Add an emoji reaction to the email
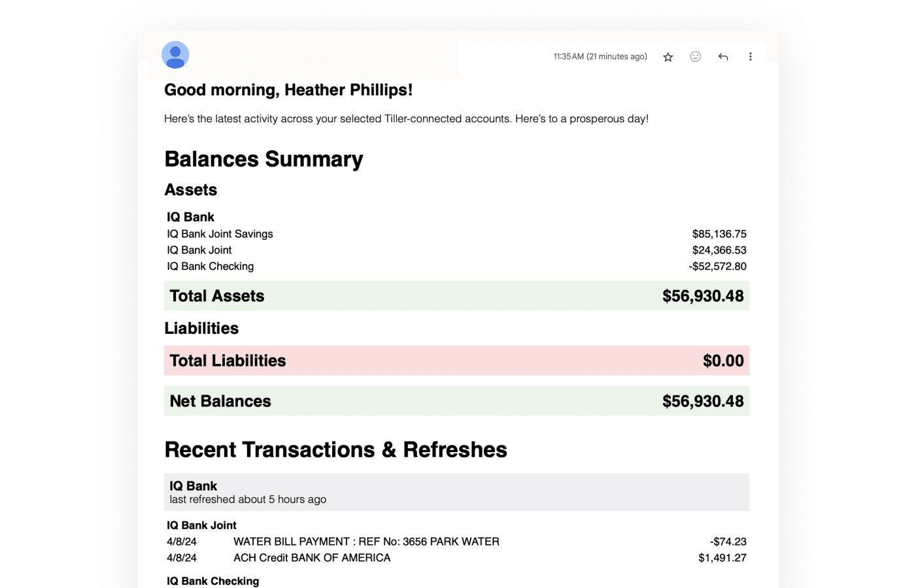916x588 pixels. (x=696, y=57)
